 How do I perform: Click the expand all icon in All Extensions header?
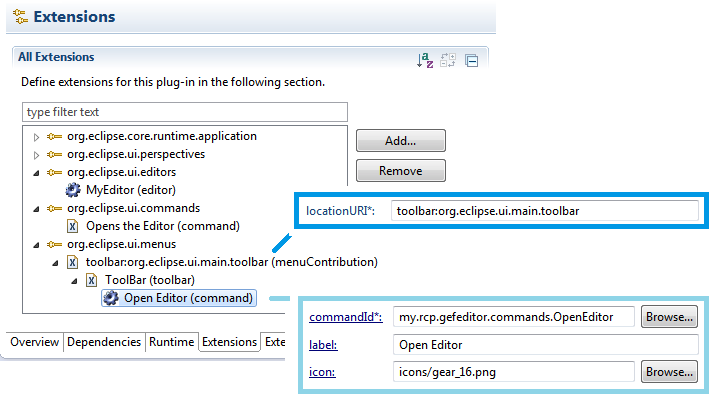(448, 60)
